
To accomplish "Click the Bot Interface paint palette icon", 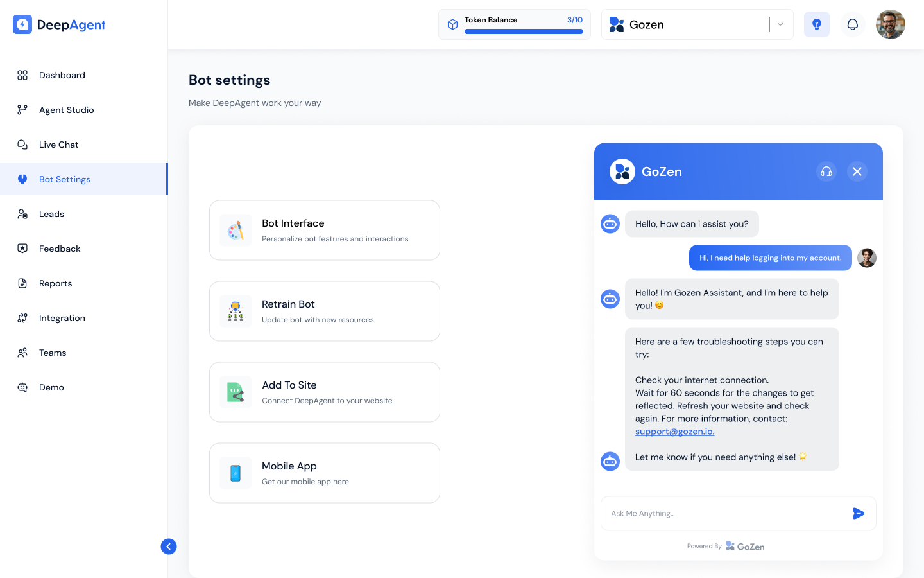I will tap(235, 231).
